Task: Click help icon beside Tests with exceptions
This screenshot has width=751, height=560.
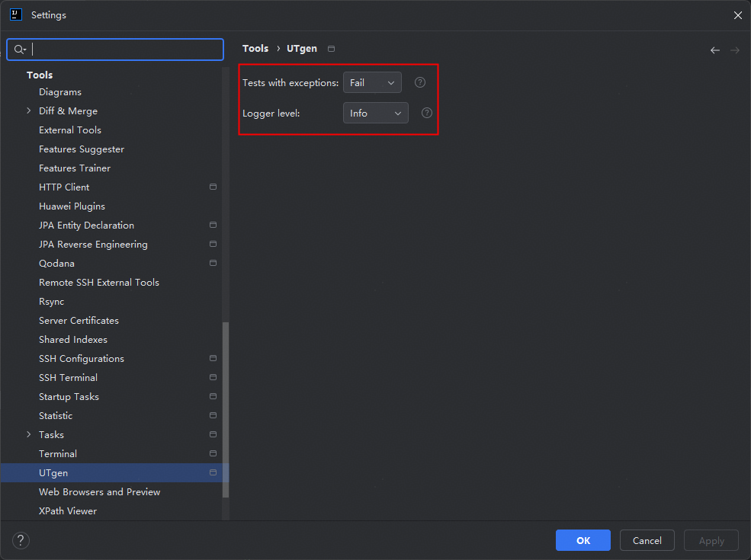Action: (420, 82)
